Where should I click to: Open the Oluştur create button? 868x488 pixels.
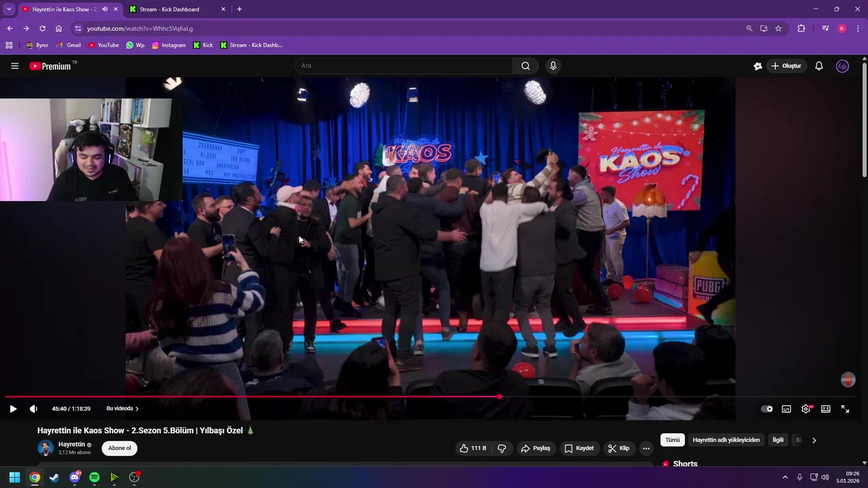[x=786, y=66]
